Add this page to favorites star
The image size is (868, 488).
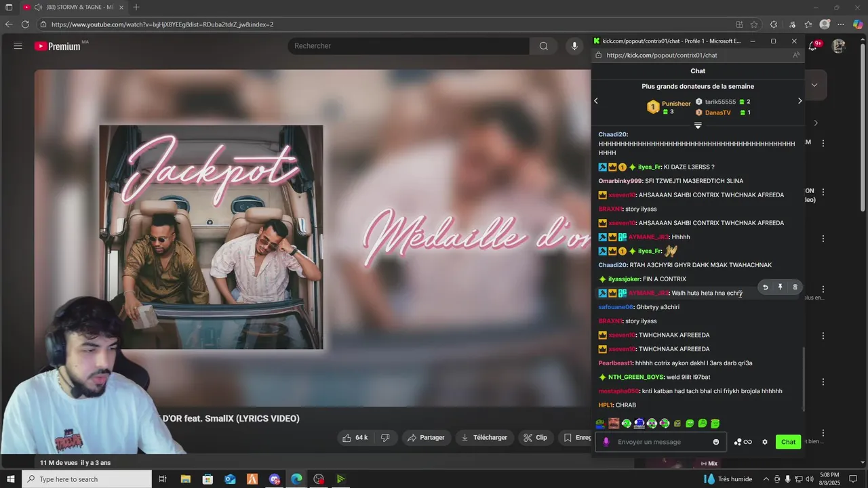pos(754,24)
